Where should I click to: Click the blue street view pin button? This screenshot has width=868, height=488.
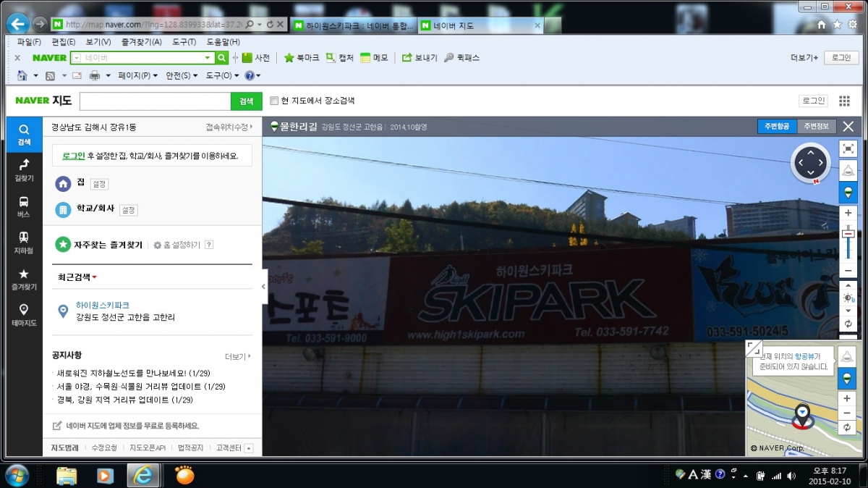(848, 192)
